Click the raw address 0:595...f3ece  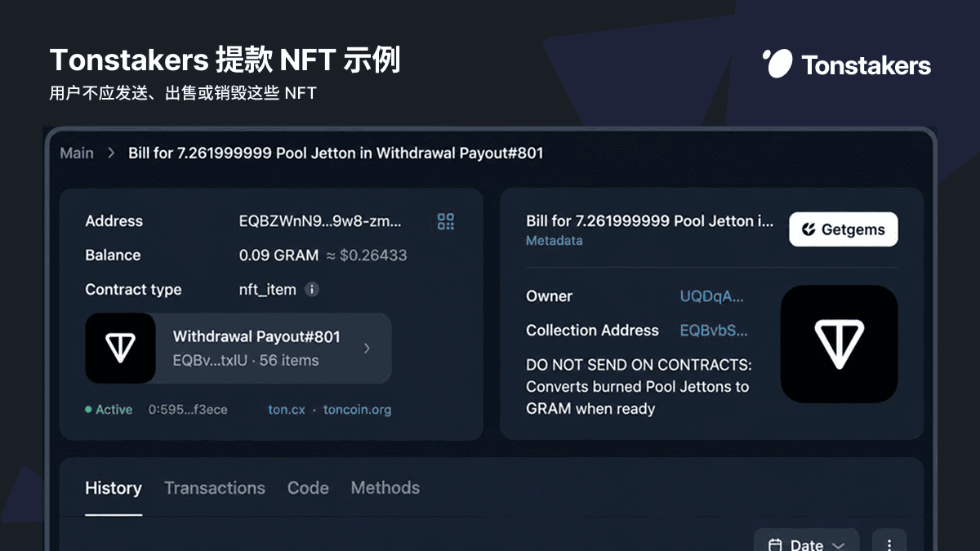188,410
